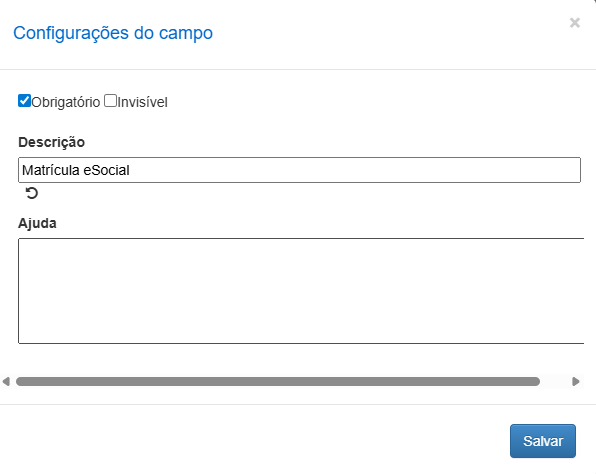Focus the Descrição text input
596x474 pixels.
click(299, 170)
